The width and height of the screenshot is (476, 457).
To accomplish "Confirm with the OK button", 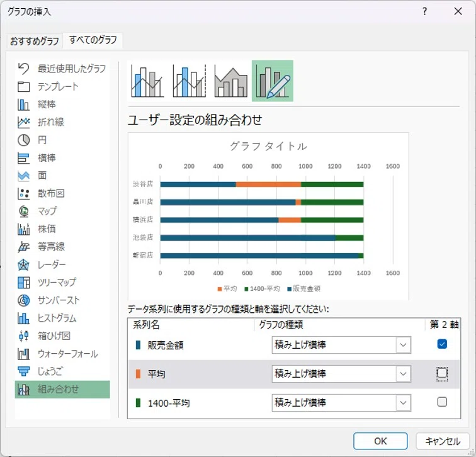I will [380, 441].
